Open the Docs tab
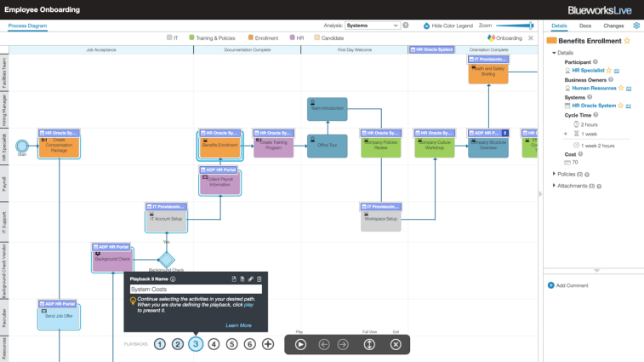 point(585,26)
